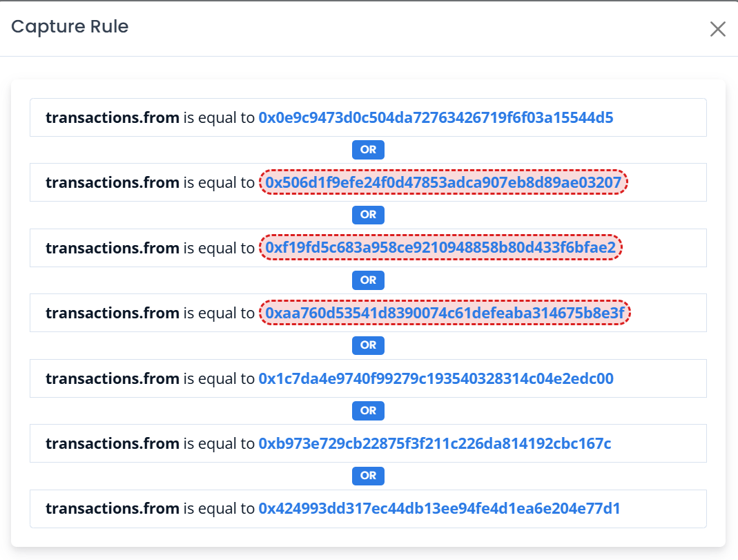The image size is (738, 560).
Task: Click transactions.from label in the 0x424993dd rule
Action: pyautogui.click(x=113, y=509)
